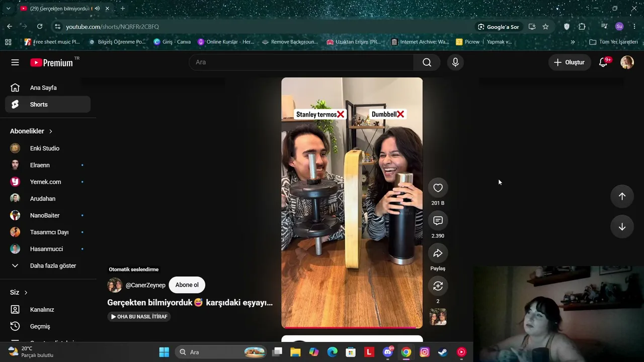Seek the Short's red progress bar

click(x=352, y=327)
